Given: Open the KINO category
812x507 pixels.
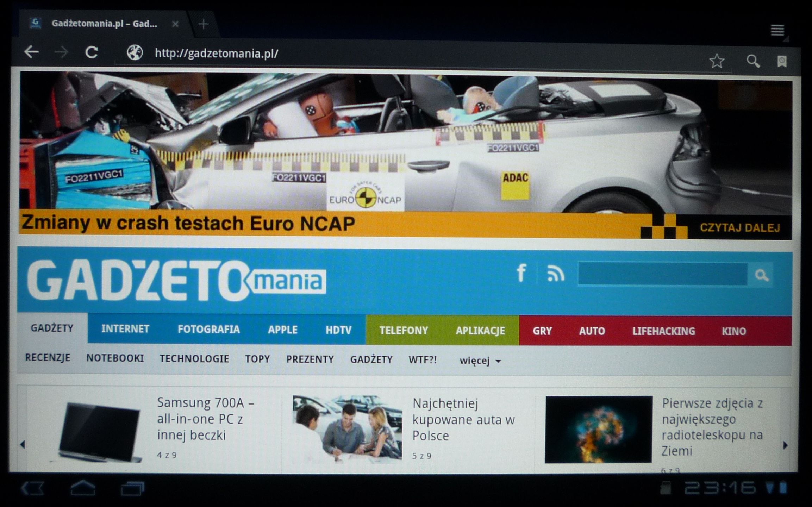Looking at the screenshot, I should (734, 331).
